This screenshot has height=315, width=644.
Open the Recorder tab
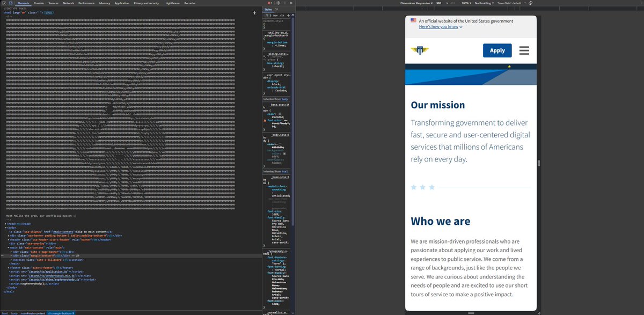[x=190, y=3]
